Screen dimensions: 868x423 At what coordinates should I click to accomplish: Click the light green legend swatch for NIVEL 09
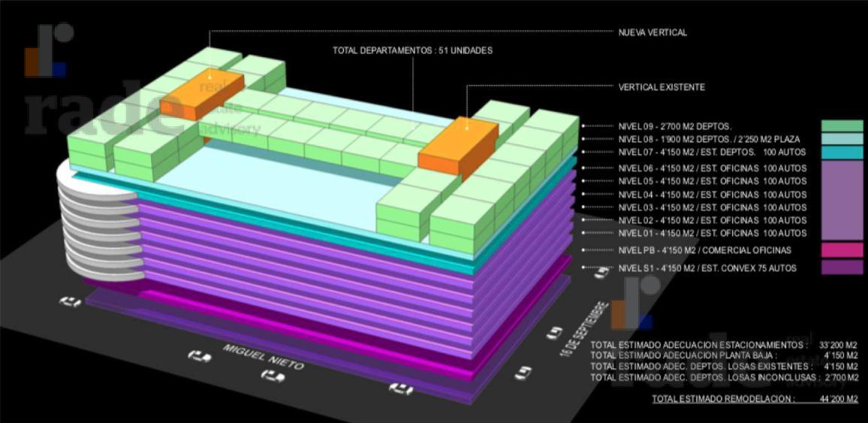coord(842,125)
